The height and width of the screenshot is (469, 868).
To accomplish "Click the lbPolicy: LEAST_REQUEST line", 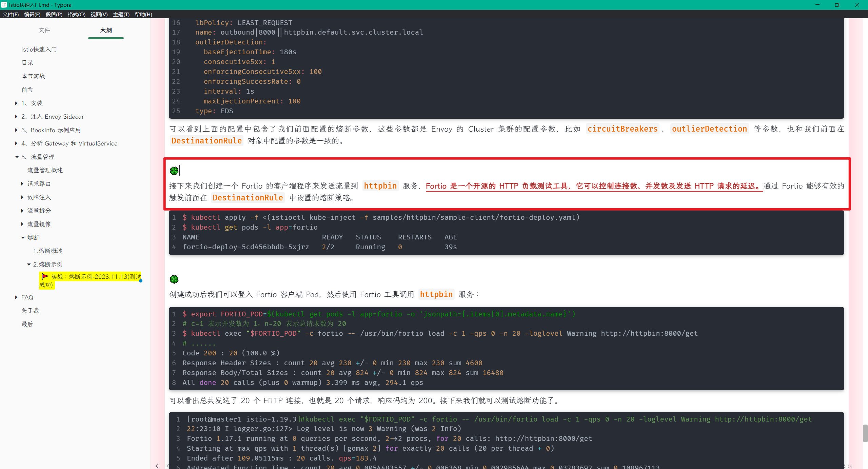I will (x=243, y=23).
